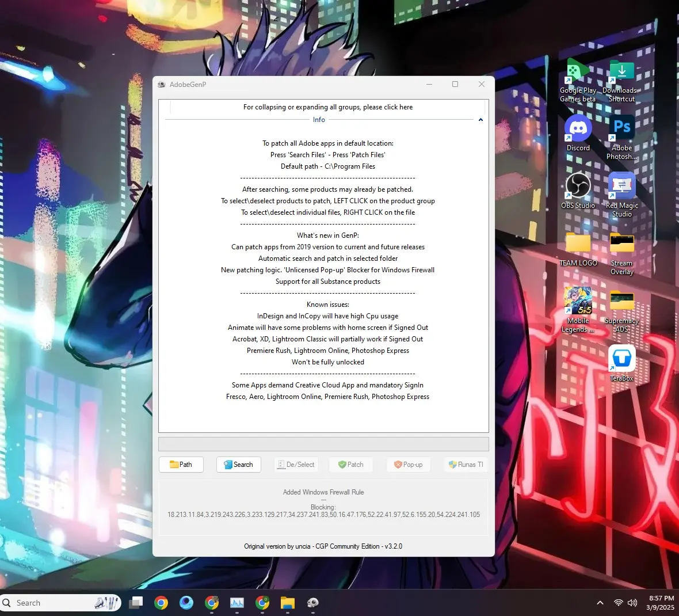The image size is (679, 616).
Task: Click the Windows taskbar Search box
Action: coord(60,603)
